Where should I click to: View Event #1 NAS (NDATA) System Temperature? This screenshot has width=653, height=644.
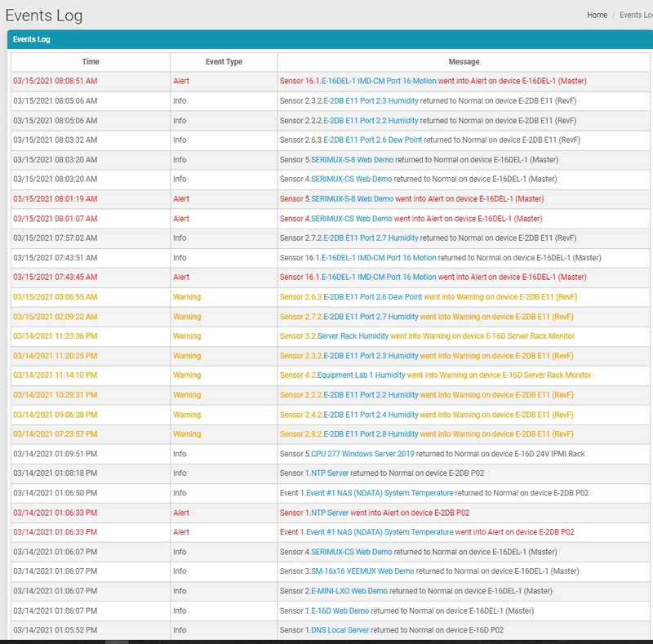pos(377,492)
